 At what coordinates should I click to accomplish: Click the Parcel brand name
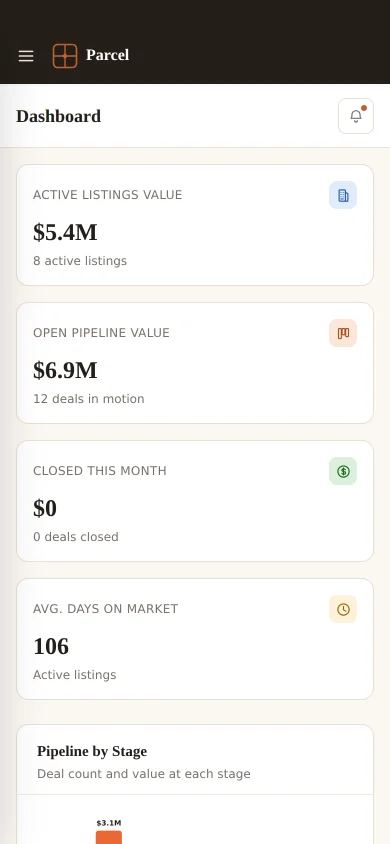(x=108, y=55)
